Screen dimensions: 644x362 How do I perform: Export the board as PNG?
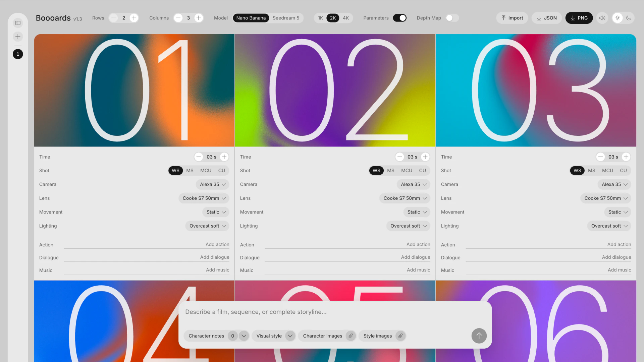point(579,18)
